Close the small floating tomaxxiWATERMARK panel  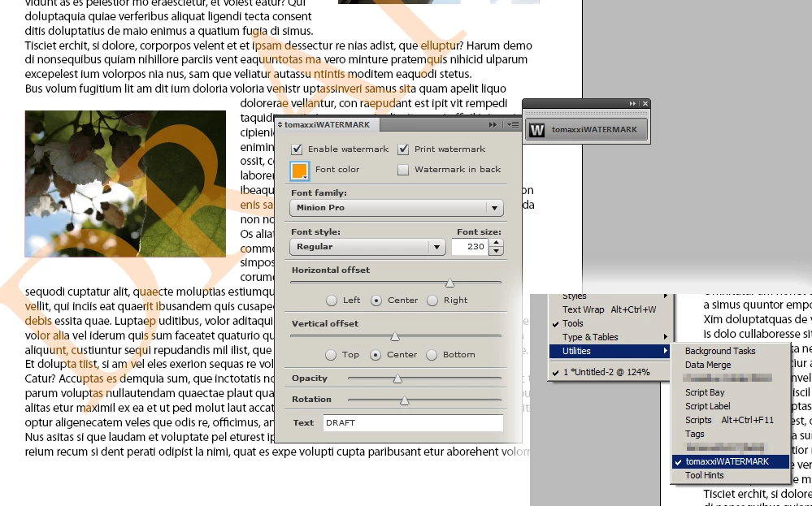pyautogui.click(x=645, y=103)
